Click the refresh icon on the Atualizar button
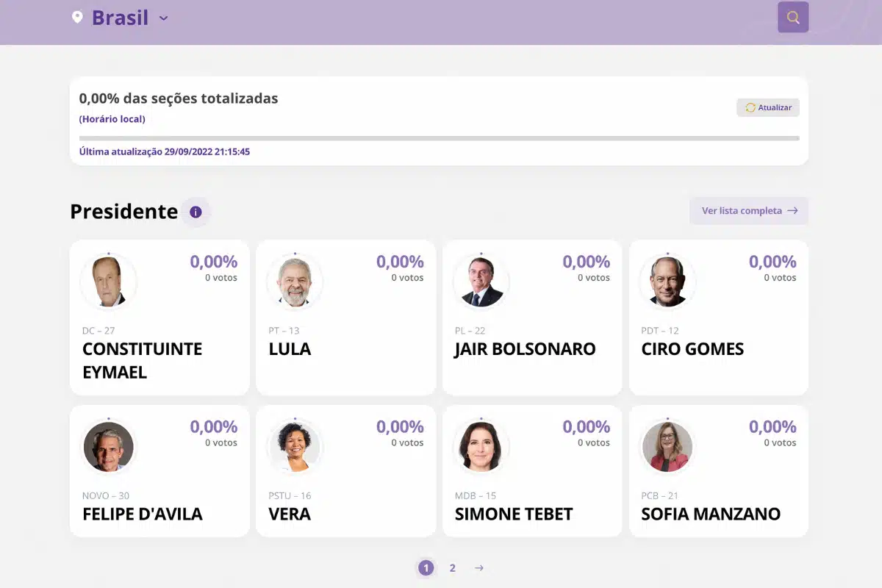The image size is (882, 588). tap(749, 107)
